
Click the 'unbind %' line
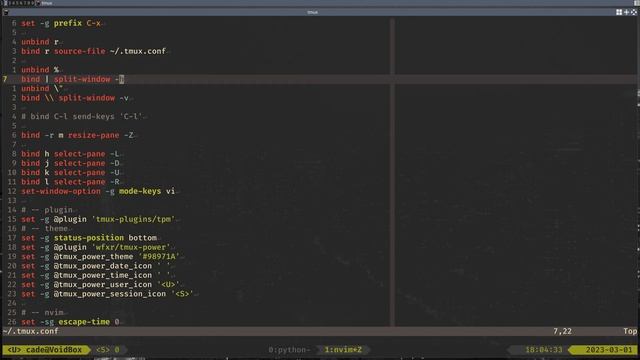pos(40,70)
